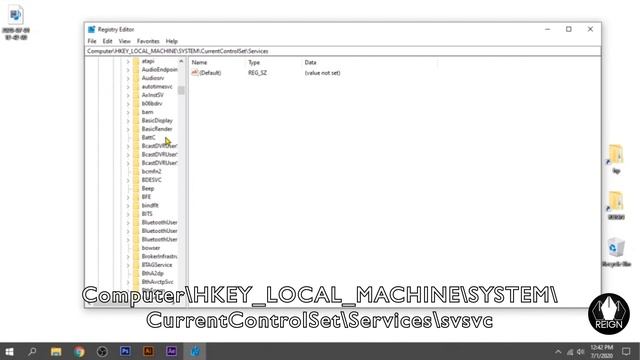Viewport: 640px width, 360px height.
Task: Open the File menu
Action: coord(92,41)
